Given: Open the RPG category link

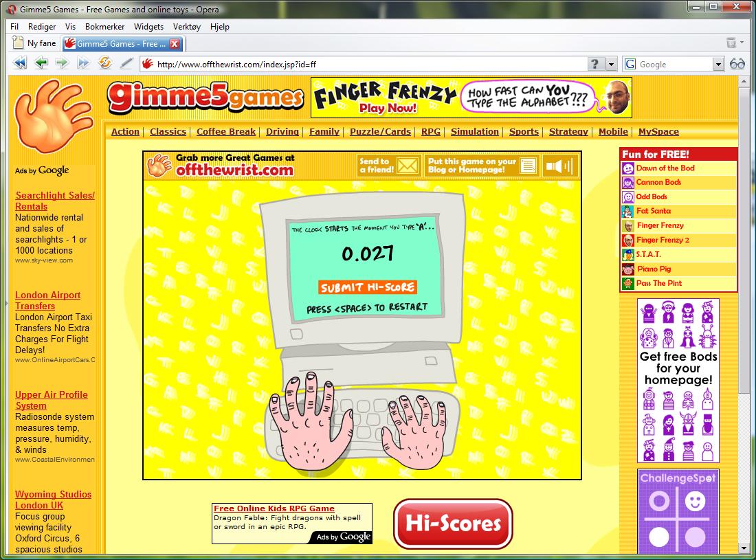Looking at the screenshot, I should coord(431,131).
